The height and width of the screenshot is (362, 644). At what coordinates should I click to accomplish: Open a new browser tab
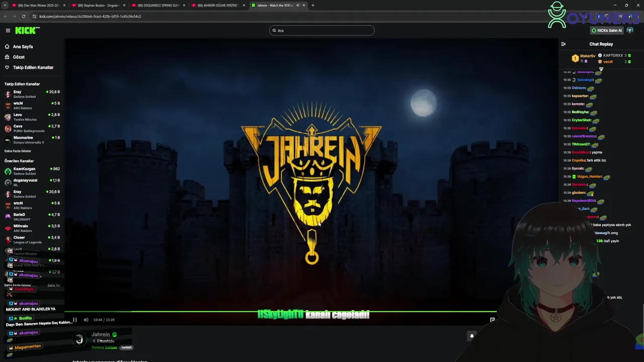(x=312, y=5)
